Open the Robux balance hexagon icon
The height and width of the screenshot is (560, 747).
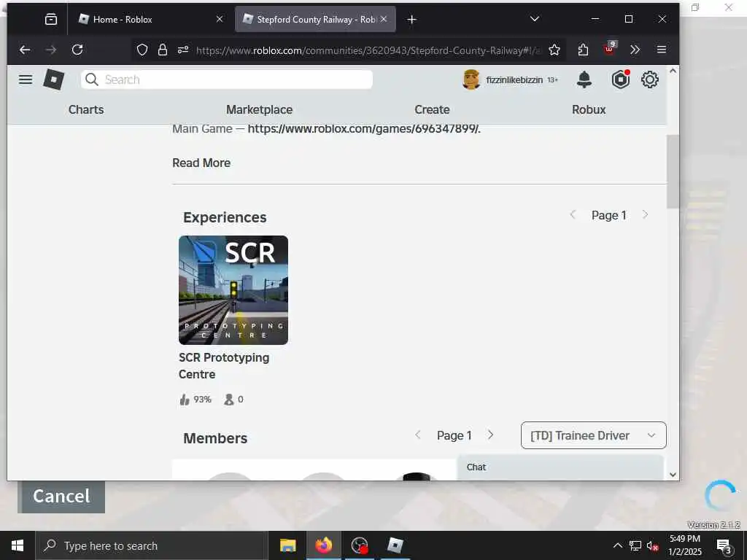[621, 79]
